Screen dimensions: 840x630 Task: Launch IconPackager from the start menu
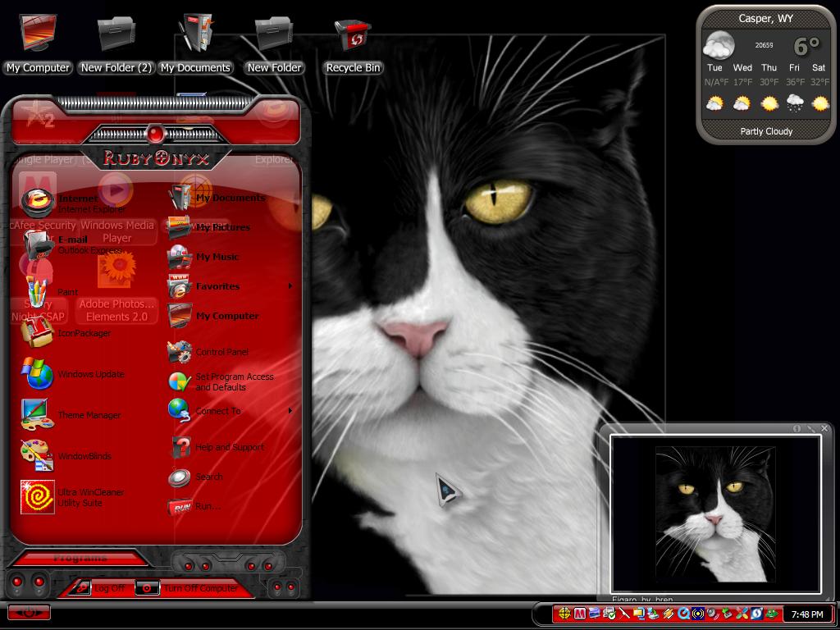pyautogui.click(x=66, y=333)
